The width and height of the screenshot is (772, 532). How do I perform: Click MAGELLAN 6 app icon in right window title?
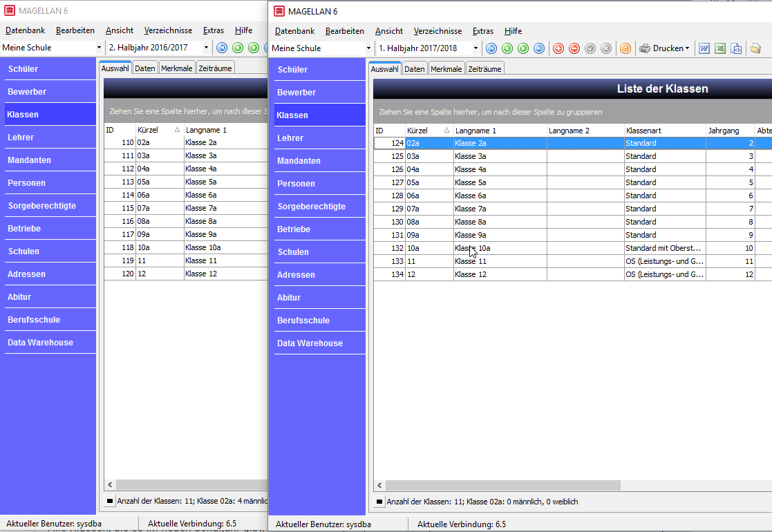pyautogui.click(x=279, y=11)
